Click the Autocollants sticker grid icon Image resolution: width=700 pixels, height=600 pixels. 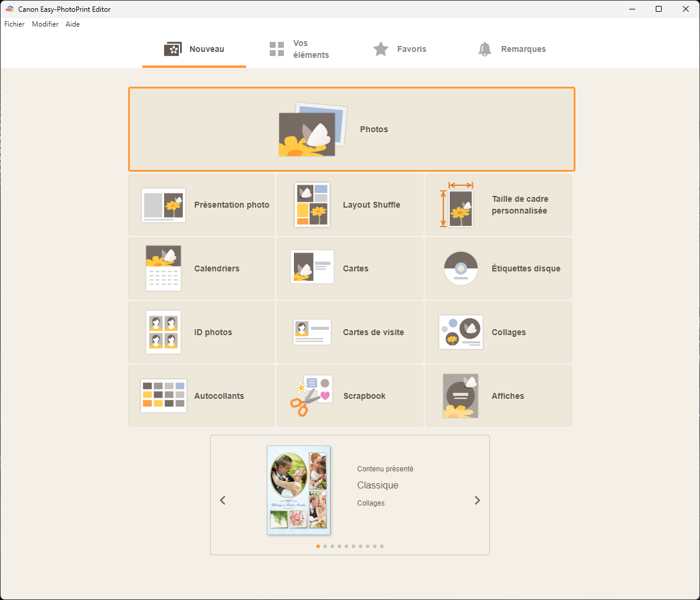tap(163, 396)
